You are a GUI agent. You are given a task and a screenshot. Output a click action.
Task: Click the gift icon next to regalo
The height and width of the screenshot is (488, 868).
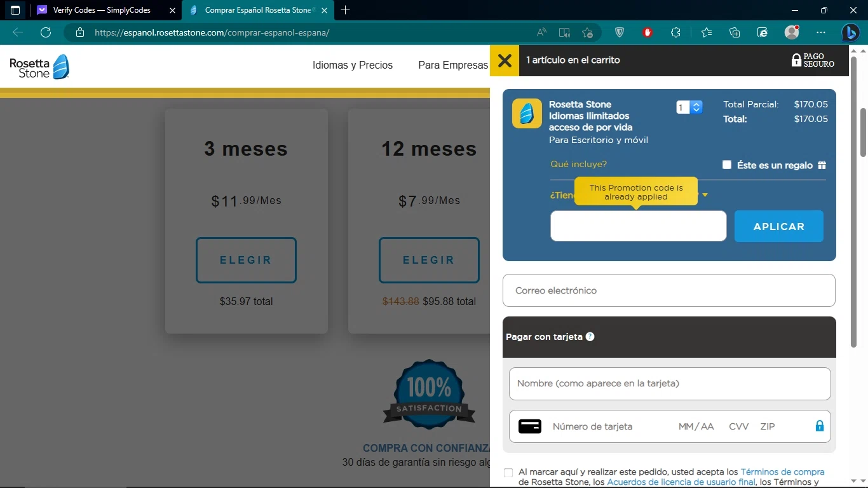pos(822,165)
